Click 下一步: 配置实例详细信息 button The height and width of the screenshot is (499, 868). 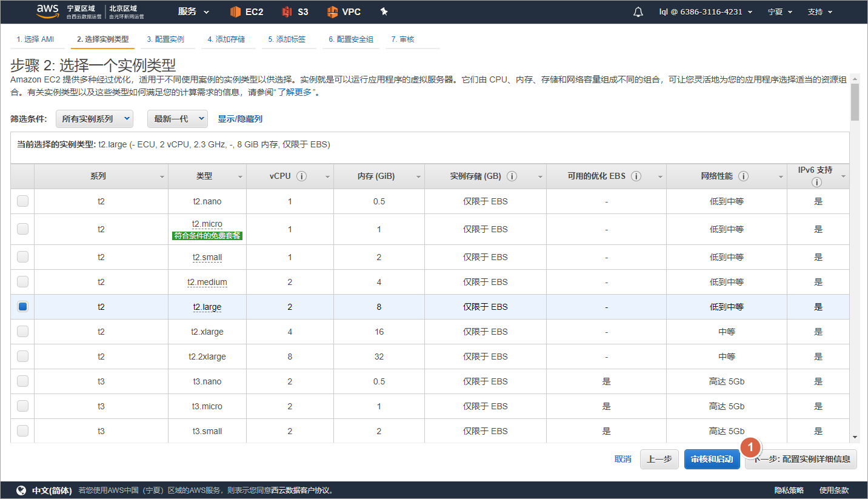tap(801, 459)
